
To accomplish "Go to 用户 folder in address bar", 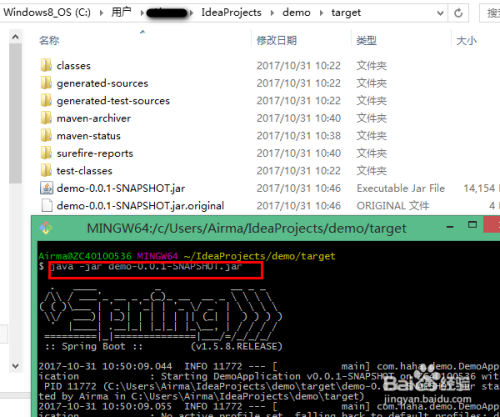I will point(121,13).
